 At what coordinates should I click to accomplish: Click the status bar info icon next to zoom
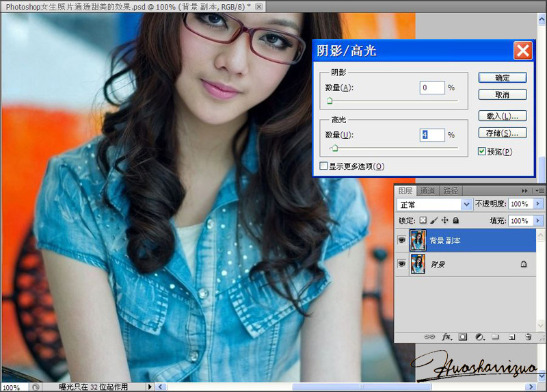[36, 387]
